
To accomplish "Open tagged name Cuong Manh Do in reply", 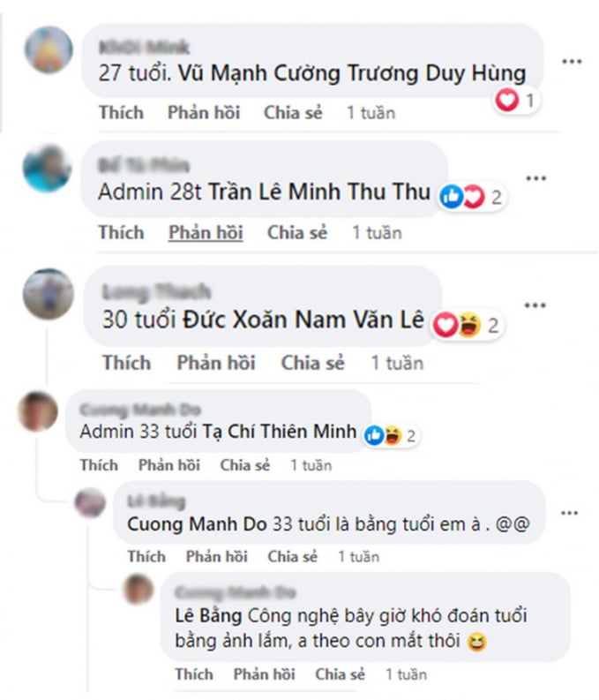I will [x=197, y=524].
